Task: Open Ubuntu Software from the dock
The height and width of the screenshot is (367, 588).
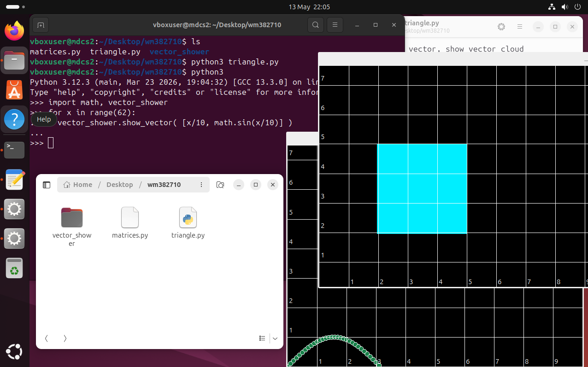Action: pyautogui.click(x=14, y=90)
